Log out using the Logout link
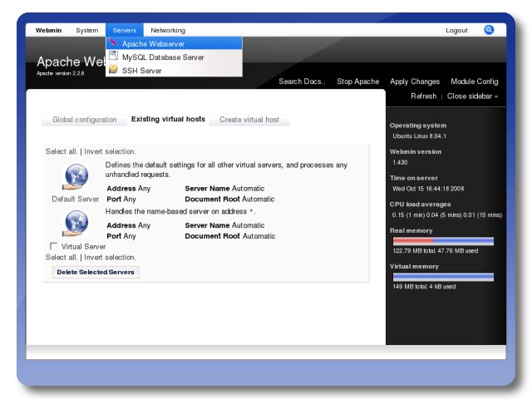The width and height of the screenshot is (532, 399). click(456, 30)
